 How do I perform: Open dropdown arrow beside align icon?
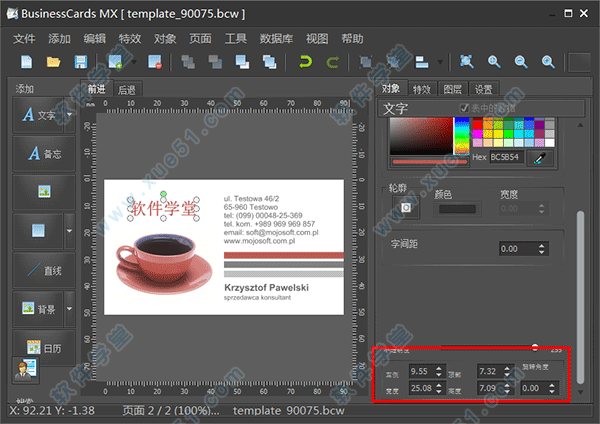(x=440, y=62)
